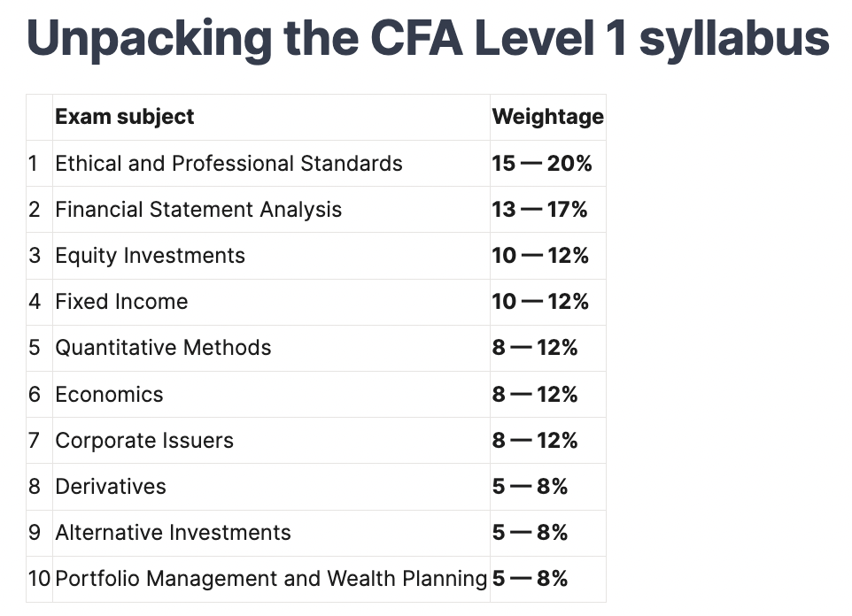
Task: Click the 'Equity Investments' row text
Action: click(150, 256)
